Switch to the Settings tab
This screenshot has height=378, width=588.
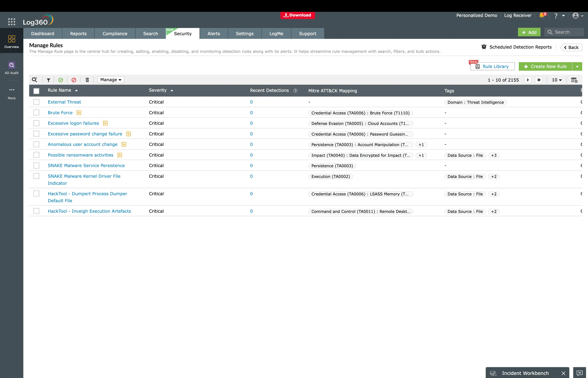point(245,34)
